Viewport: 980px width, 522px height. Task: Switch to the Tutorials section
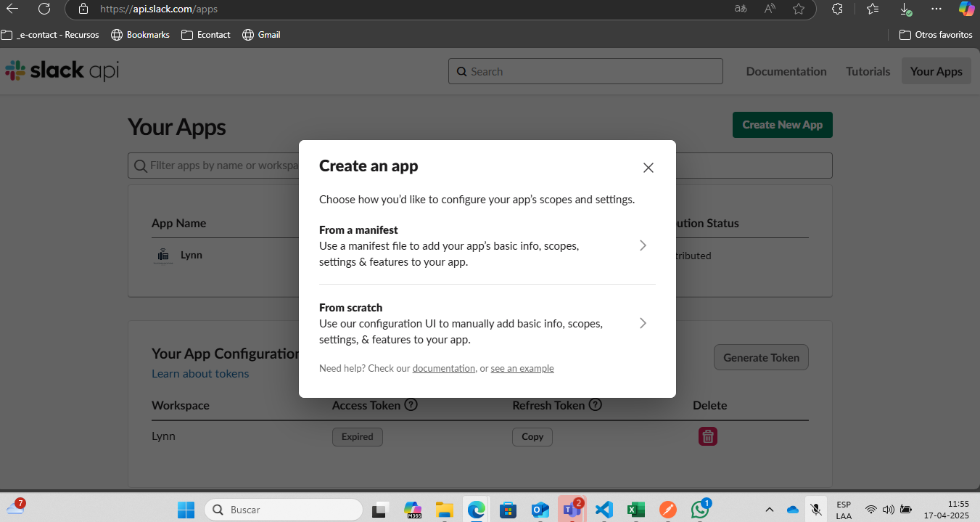pos(867,71)
